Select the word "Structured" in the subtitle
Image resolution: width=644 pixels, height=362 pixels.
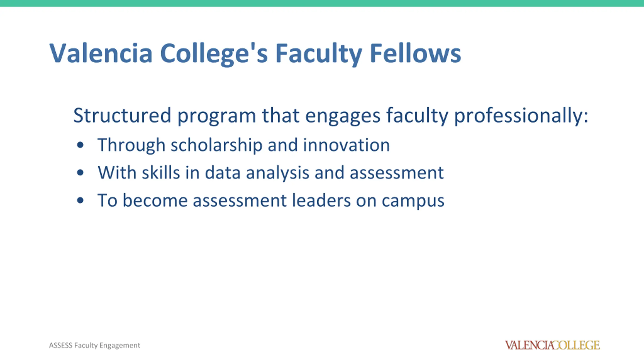click(122, 115)
